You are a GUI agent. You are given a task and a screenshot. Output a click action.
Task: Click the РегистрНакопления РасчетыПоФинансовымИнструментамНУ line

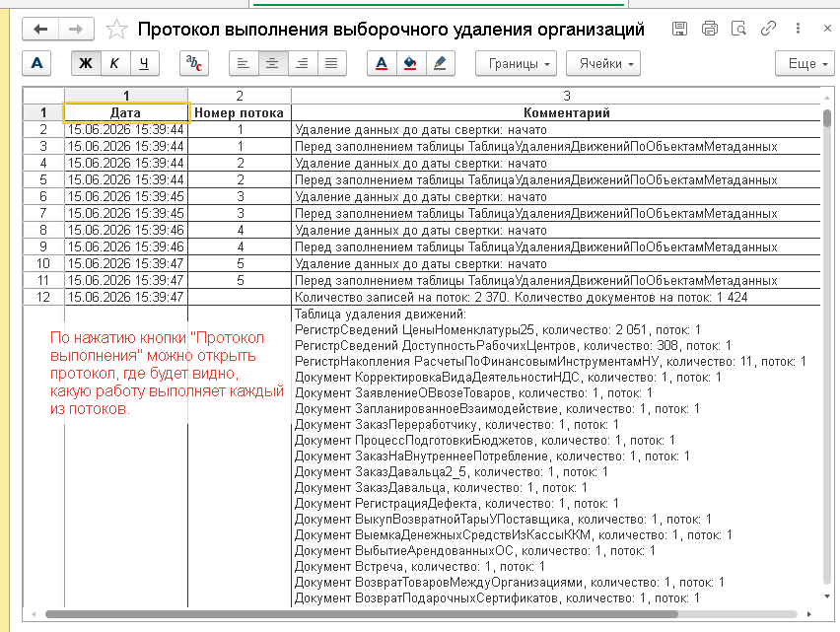(550, 362)
